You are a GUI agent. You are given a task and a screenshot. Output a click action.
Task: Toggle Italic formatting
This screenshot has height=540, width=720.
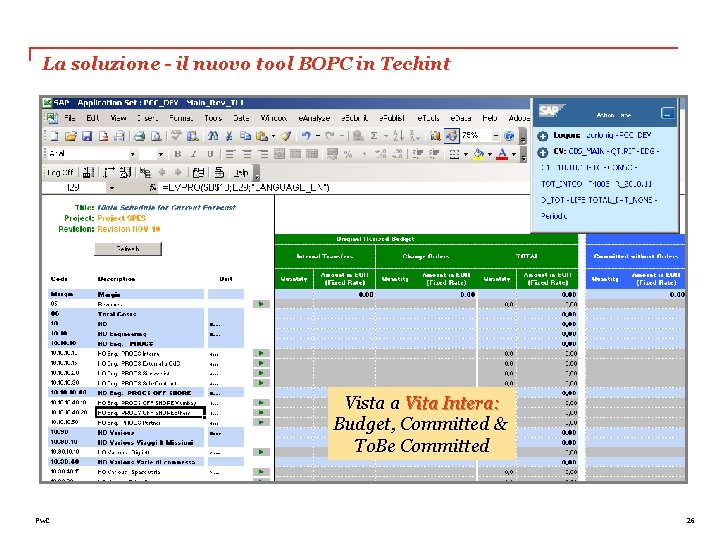[194, 154]
